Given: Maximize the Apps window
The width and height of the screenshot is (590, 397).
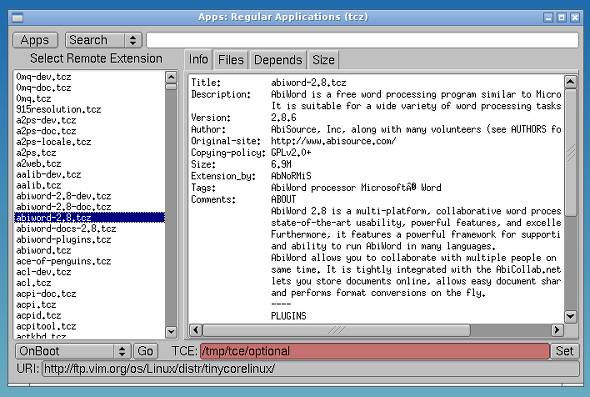Looking at the screenshot, I should pyautogui.click(x=561, y=17).
